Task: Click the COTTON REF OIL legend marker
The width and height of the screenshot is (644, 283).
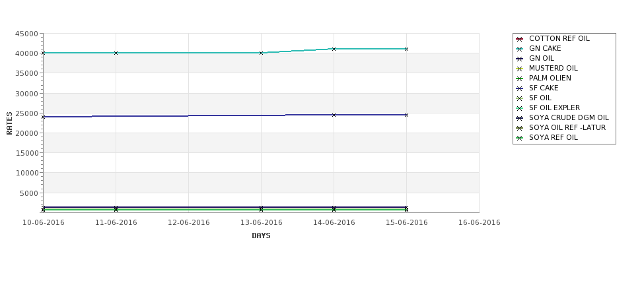Action: tap(520, 39)
